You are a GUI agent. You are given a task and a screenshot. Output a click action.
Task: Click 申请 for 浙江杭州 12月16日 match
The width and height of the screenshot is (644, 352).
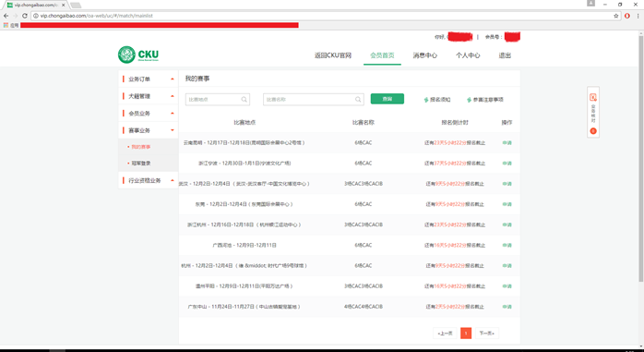507,225
